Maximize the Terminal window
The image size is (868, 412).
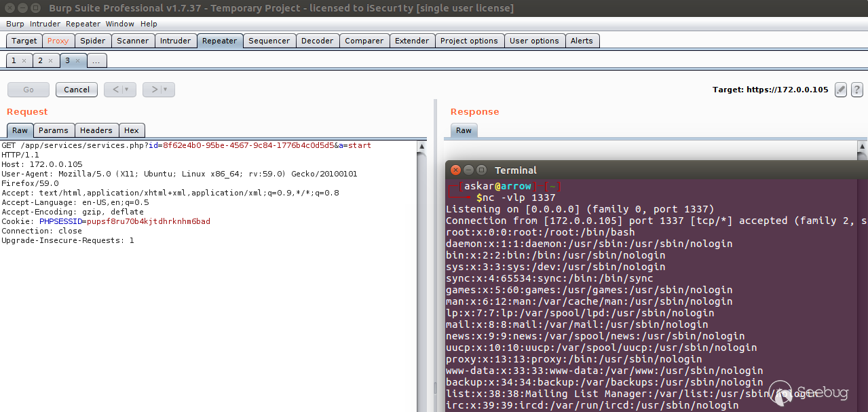click(x=482, y=170)
